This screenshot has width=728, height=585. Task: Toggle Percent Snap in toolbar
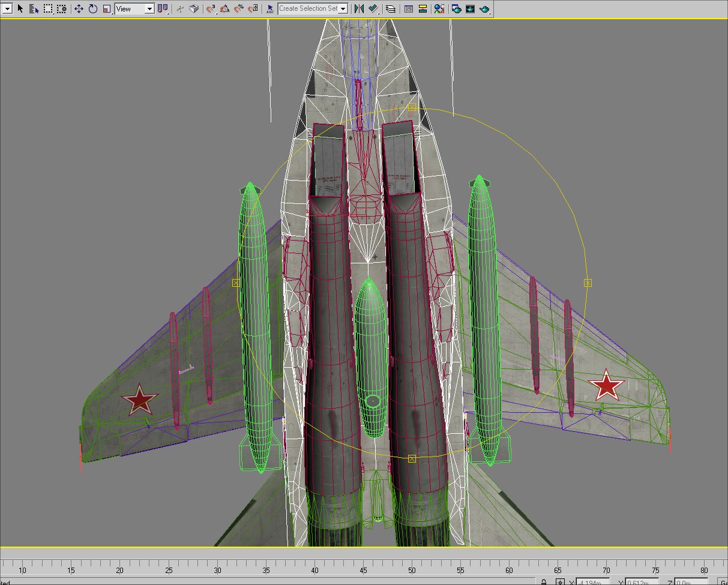tap(239, 8)
